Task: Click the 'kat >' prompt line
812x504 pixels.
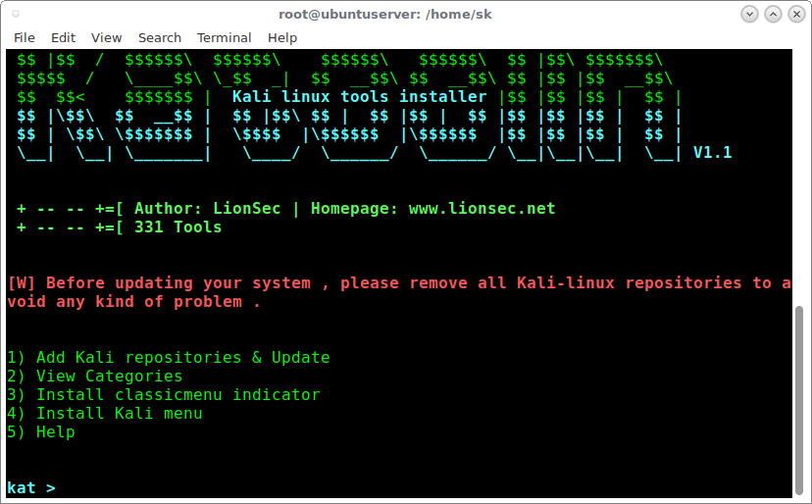Action: pos(31,488)
